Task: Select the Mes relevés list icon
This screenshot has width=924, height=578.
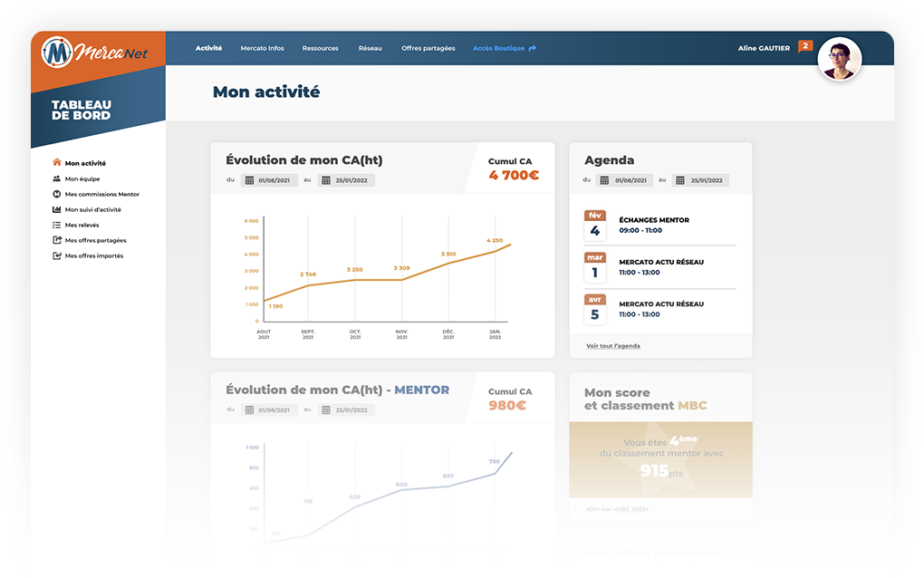Action: click(x=57, y=225)
